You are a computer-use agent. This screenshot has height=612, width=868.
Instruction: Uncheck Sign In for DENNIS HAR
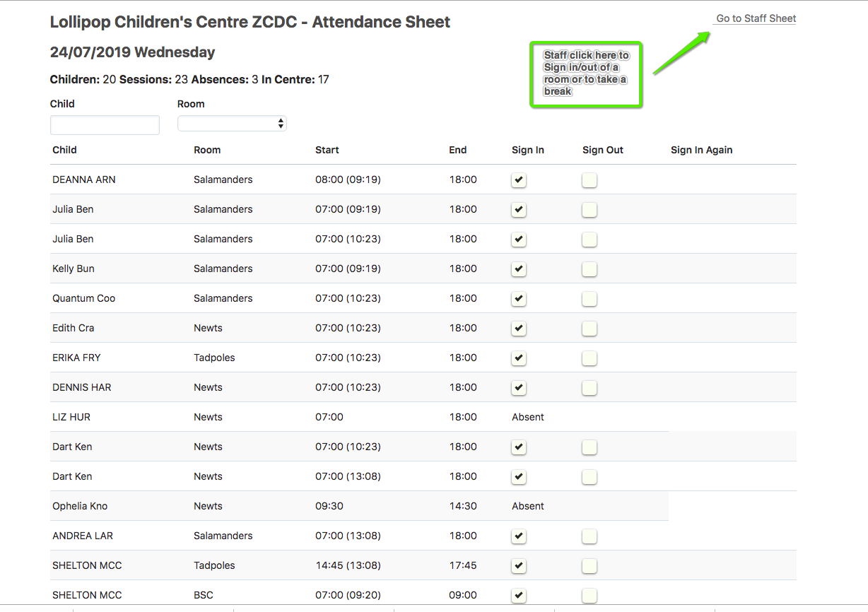click(519, 388)
